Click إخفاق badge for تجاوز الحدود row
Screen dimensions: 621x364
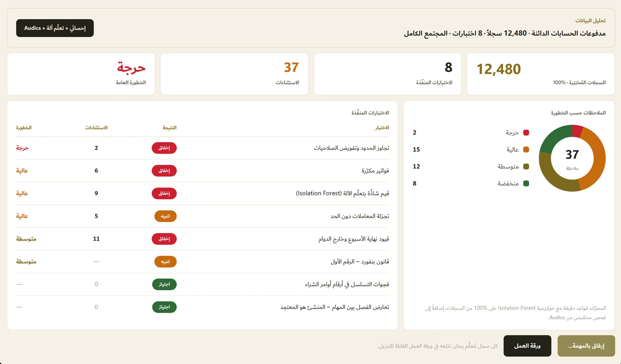(164, 148)
